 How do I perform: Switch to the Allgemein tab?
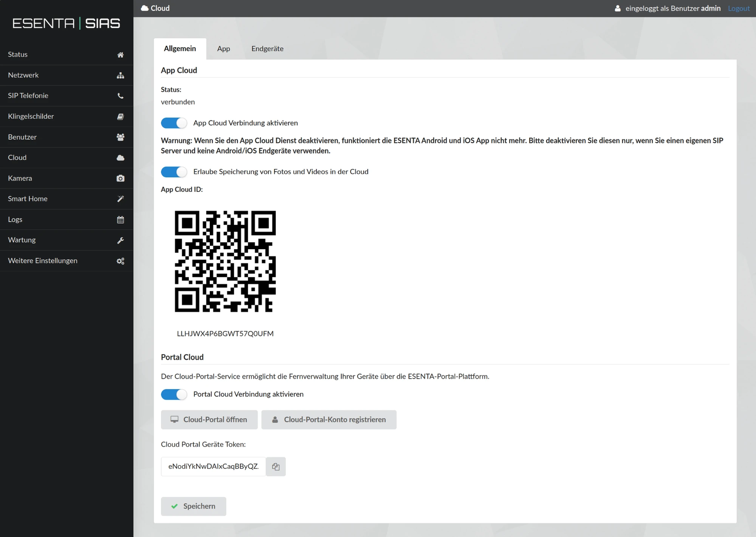click(x=180, y=49)
